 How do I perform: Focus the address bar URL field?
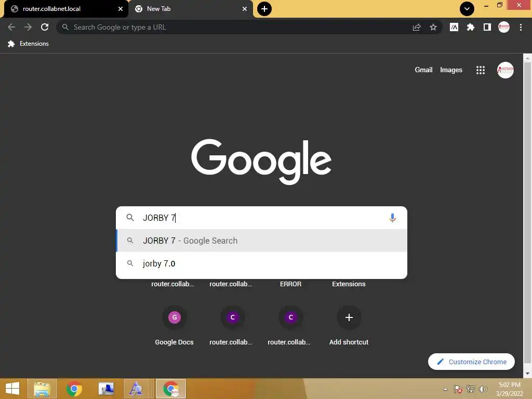pyautogui.click(x=237, y=27)
